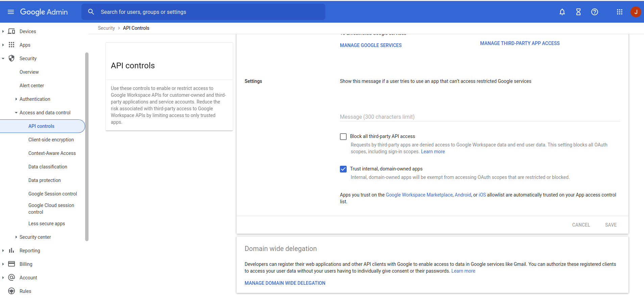The image size is (644, 299).
Task: Click Security in the breadcrumb
Action: (x=106, y=28)
